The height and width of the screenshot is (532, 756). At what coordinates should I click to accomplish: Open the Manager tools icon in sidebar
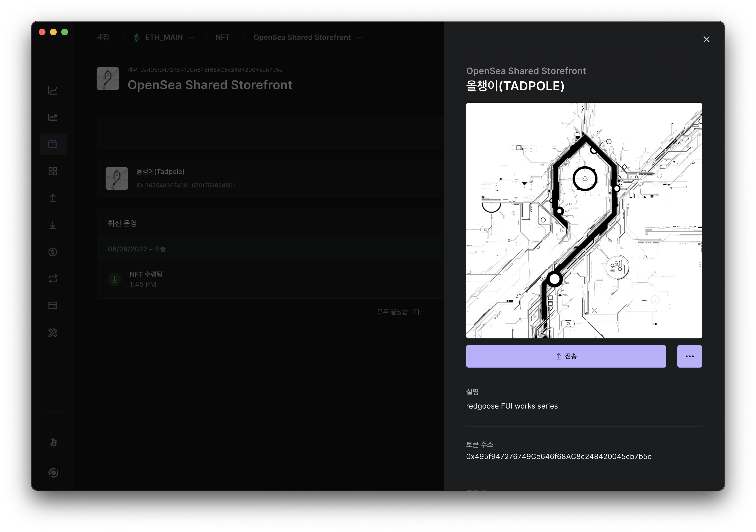click(53, 333)
